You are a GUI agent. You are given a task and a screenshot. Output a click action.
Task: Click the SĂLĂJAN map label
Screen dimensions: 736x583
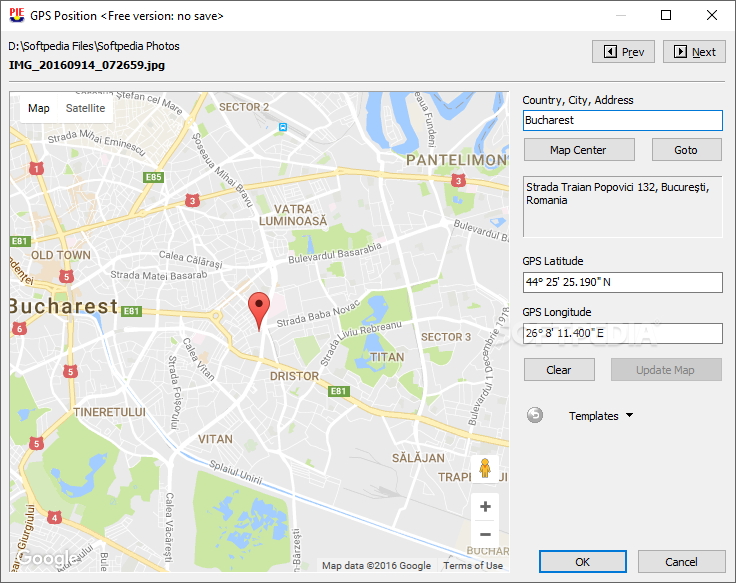[418, 458]
